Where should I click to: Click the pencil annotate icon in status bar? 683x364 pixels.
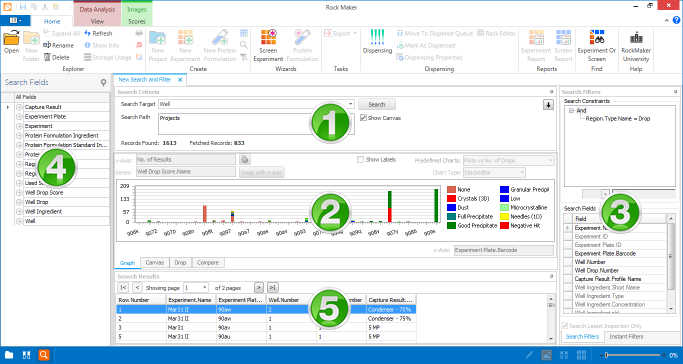(x=529, y=355)
